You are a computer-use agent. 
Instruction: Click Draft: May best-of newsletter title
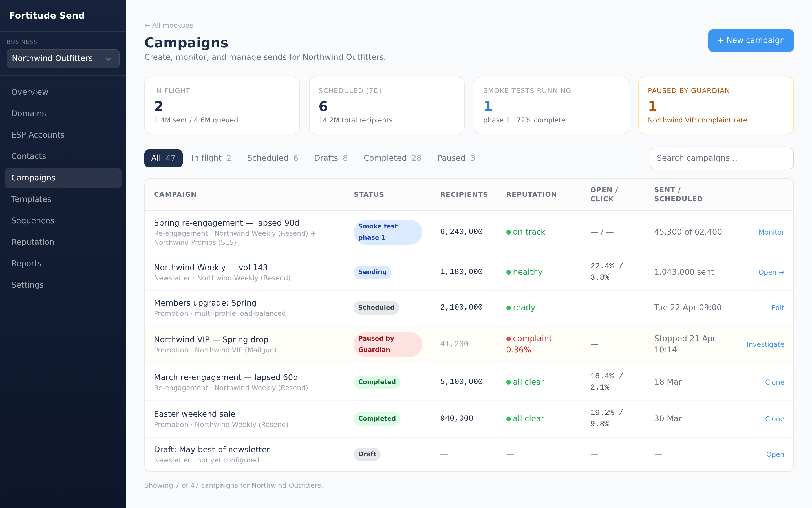212,450
